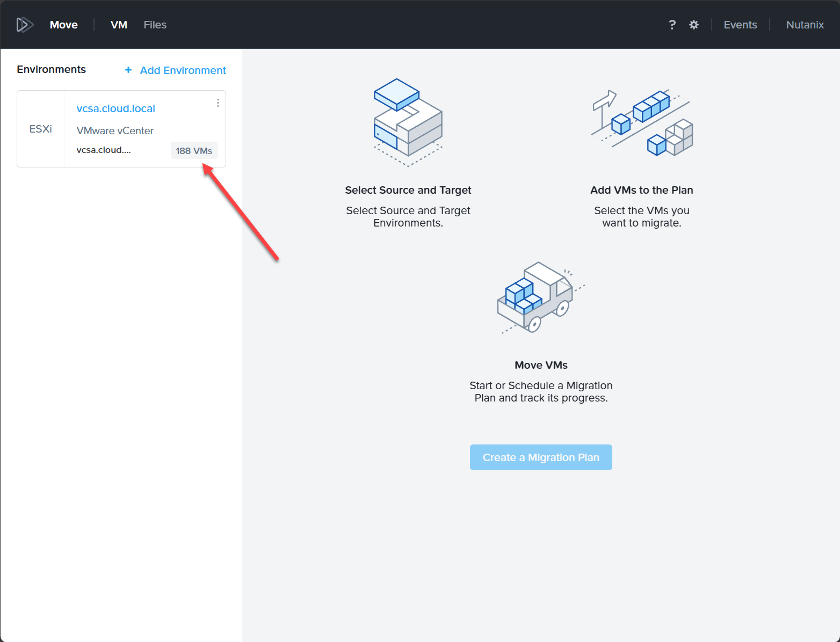Click the Move VMs truck illustration

point(540,297)
